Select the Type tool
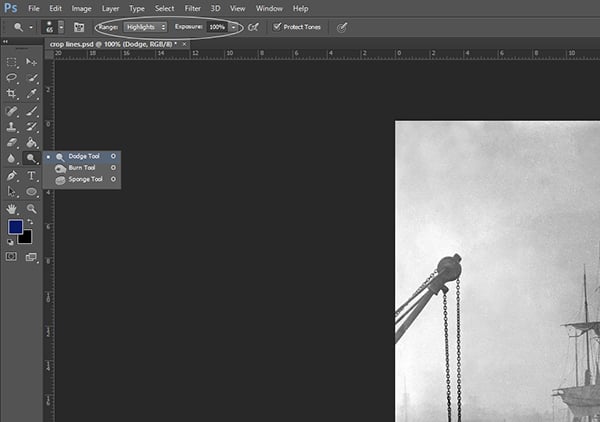 point(31,176)
